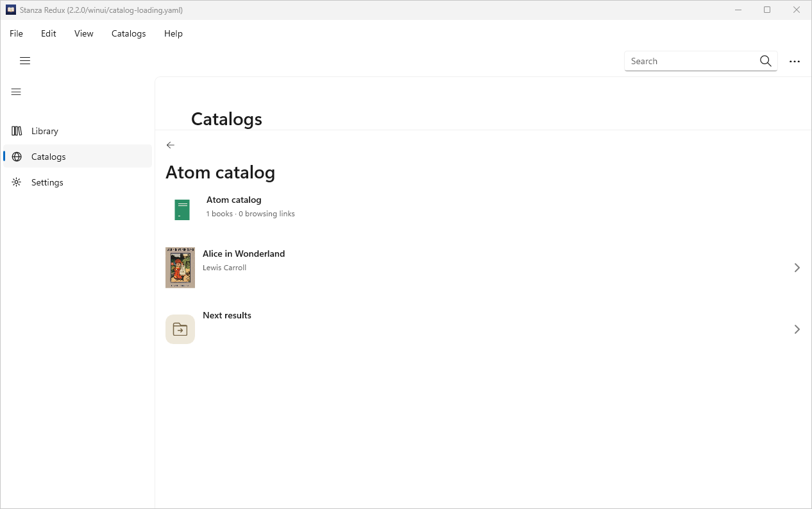Click the Catalogs globe icon
Viewport: 812px width, 509px height.
(x=17, y=157)
